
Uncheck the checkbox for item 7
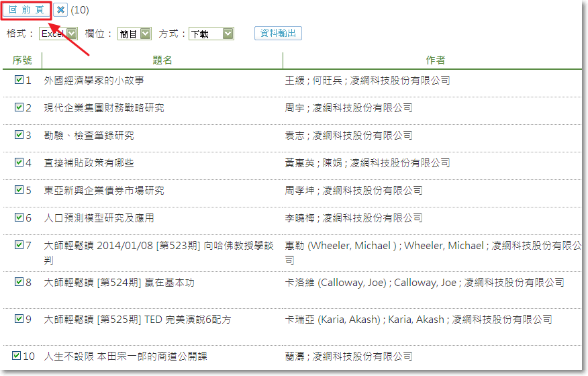pyautogui.click(x=19, y=245)
